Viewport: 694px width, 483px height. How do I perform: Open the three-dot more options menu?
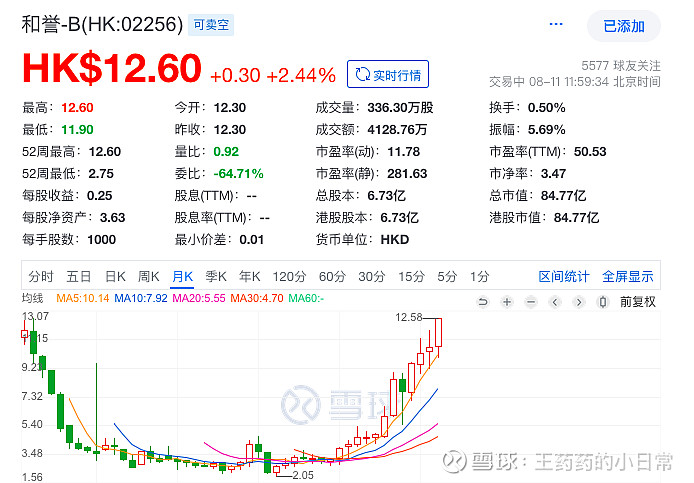[555, 24]
